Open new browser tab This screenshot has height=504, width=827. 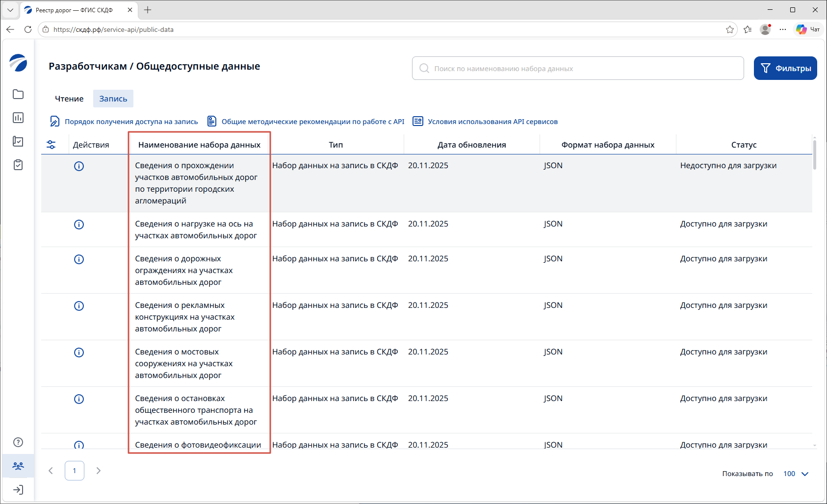pos(148,10)
